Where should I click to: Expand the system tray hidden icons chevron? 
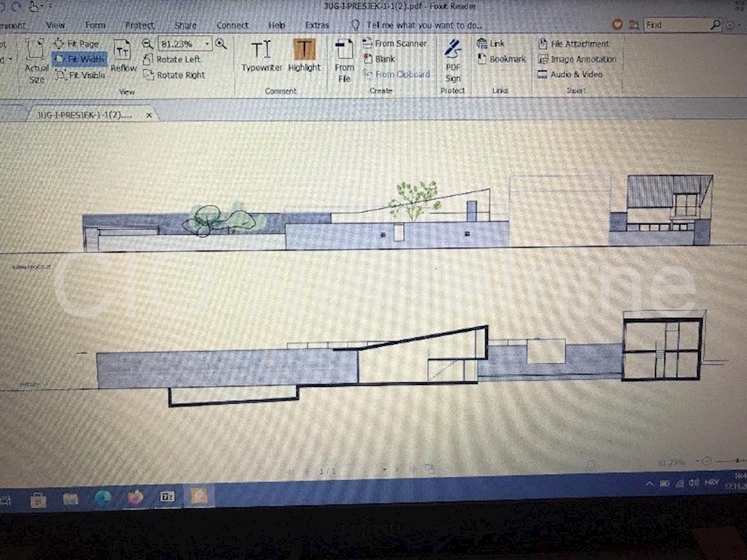click(649, 483)
